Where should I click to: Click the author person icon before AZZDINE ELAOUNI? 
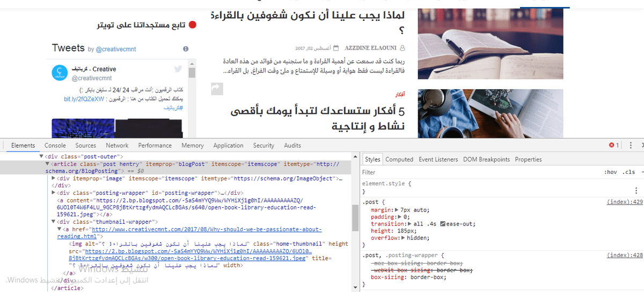403,48
